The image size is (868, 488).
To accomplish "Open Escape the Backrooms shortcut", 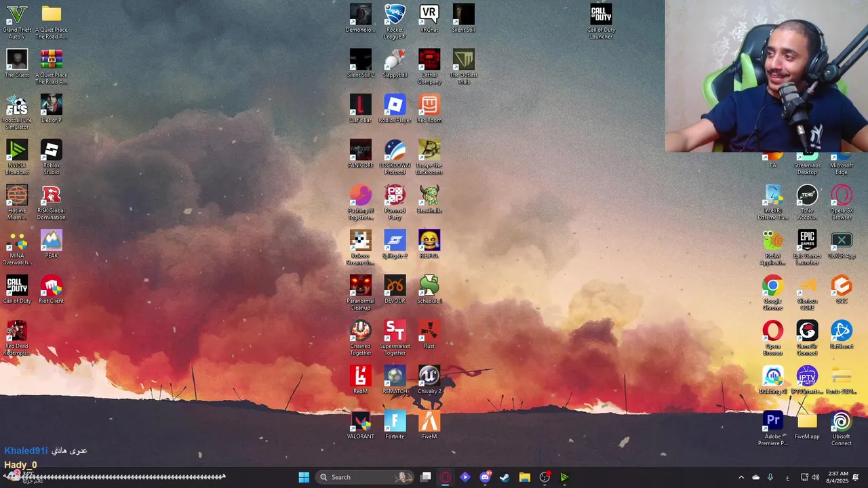I will pyautogui.click(x=429, y=157).
